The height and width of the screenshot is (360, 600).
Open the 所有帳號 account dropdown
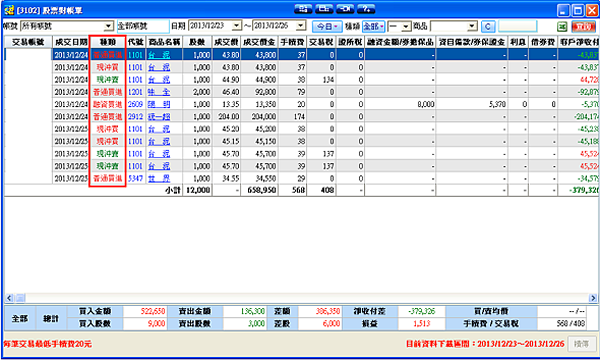pos(109,26)
